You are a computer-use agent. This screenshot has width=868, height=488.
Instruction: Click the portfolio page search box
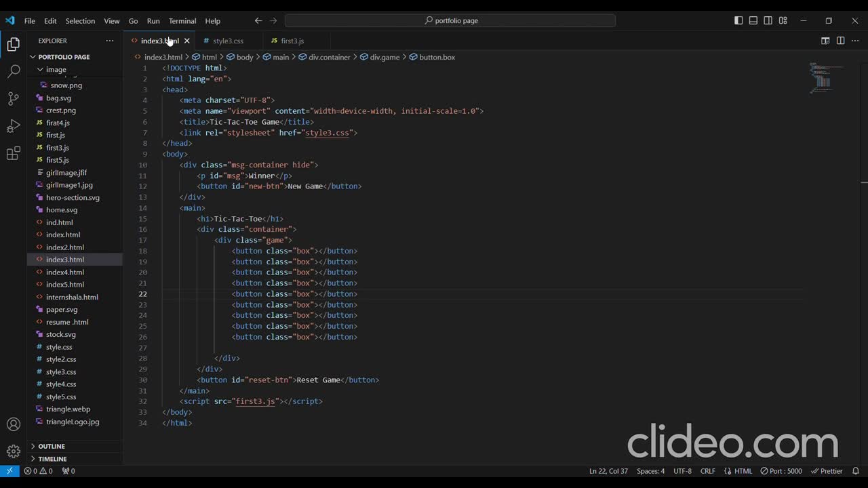tap(450, 21)
